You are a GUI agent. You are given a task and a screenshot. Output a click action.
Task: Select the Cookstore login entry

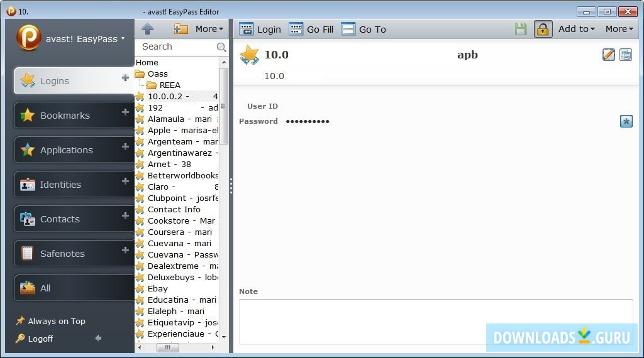click(177, 220)
